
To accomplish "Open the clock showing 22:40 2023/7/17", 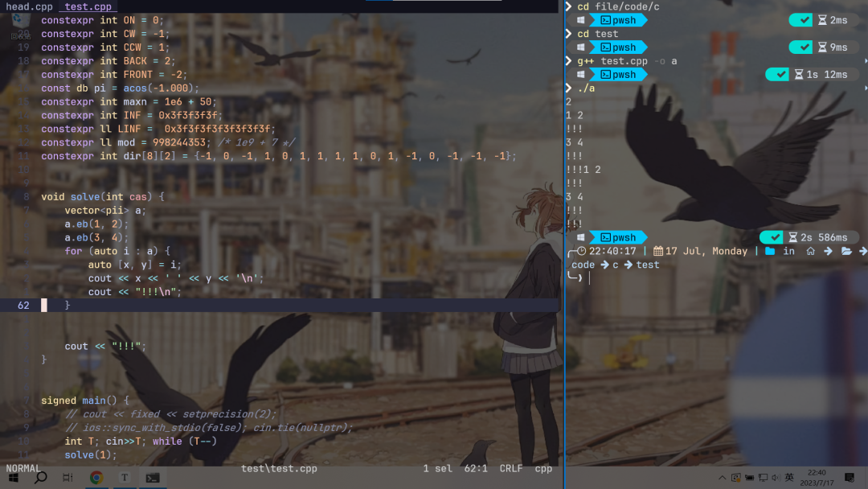I will (x=817, y=478).
